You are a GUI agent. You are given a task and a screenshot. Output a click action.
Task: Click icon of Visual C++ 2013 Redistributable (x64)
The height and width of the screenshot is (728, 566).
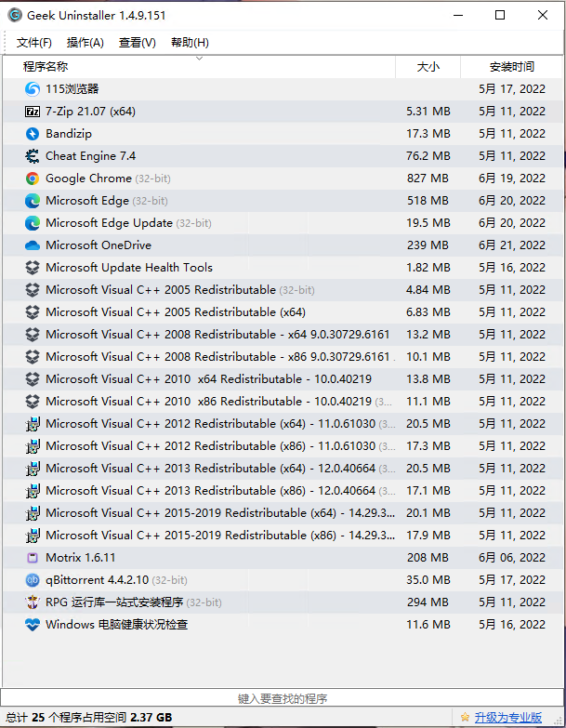tap(33, 469)
